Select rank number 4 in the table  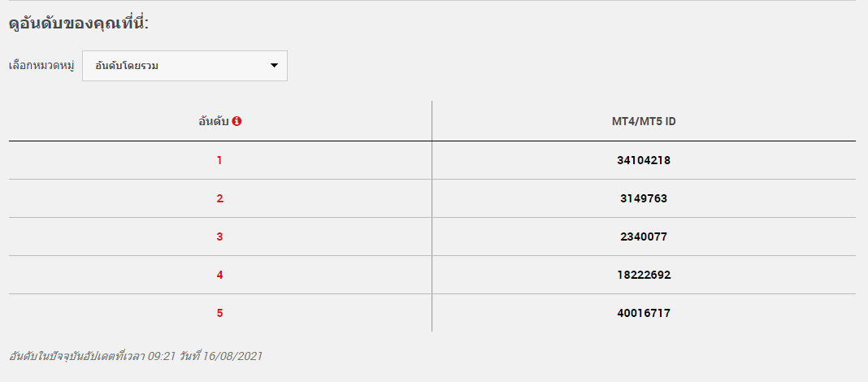point(219,276)
